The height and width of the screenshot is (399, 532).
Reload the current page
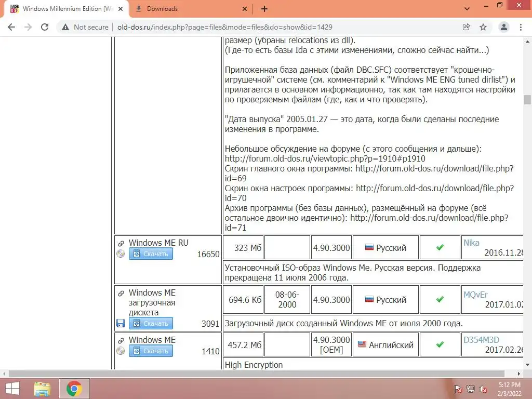pos(45,27)
